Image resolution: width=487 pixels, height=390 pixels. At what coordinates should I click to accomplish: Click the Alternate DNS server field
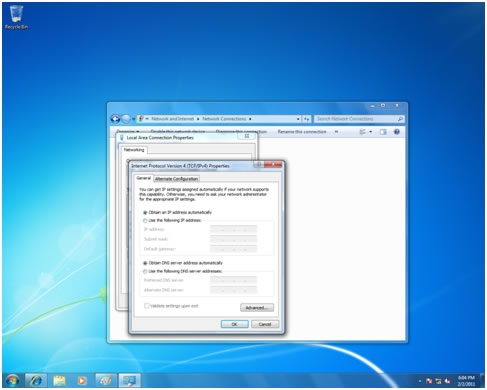[233, 290]
